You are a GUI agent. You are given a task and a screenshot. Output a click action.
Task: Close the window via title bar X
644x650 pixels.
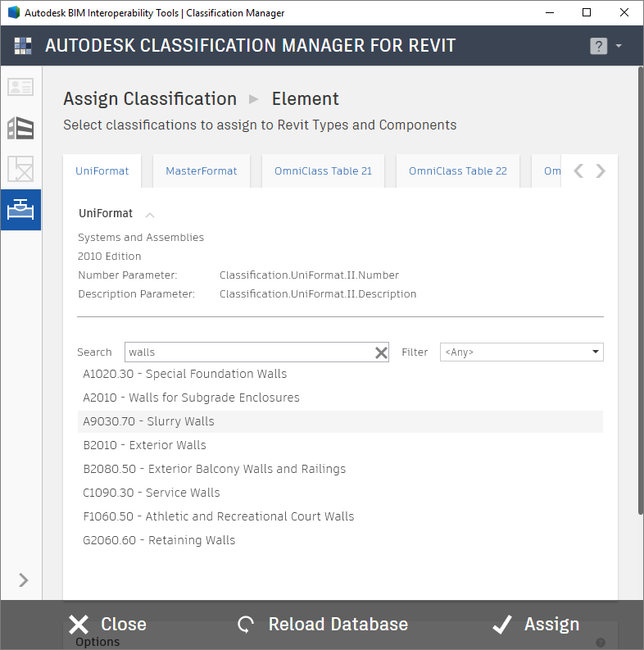(x=624, y=13)
